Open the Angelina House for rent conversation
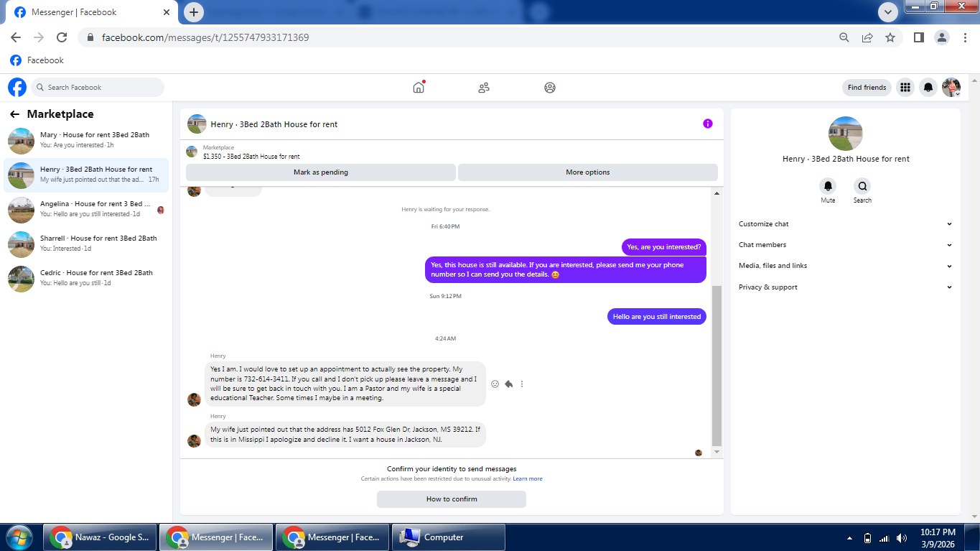Screen dimensions: 980x551 (x=86, y=209)
